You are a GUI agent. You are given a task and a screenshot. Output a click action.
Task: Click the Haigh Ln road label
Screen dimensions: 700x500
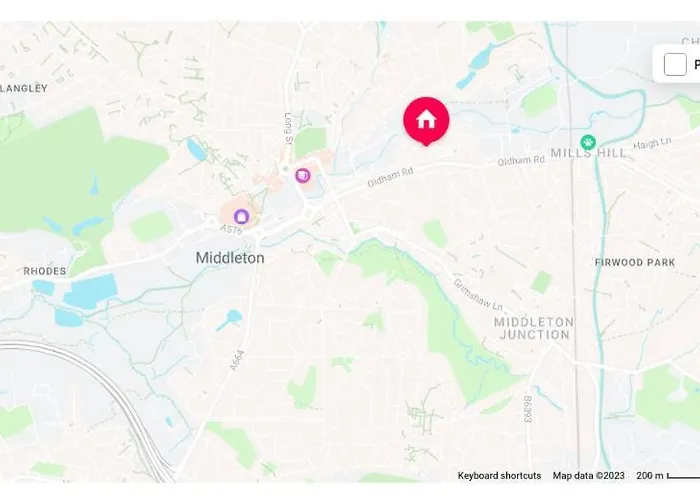652,144
